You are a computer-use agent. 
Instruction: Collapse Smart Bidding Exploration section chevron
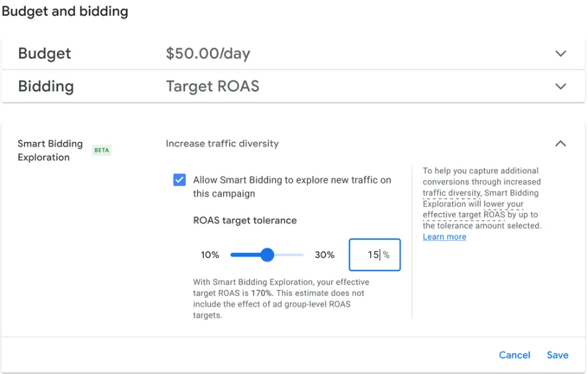(560, 144)
